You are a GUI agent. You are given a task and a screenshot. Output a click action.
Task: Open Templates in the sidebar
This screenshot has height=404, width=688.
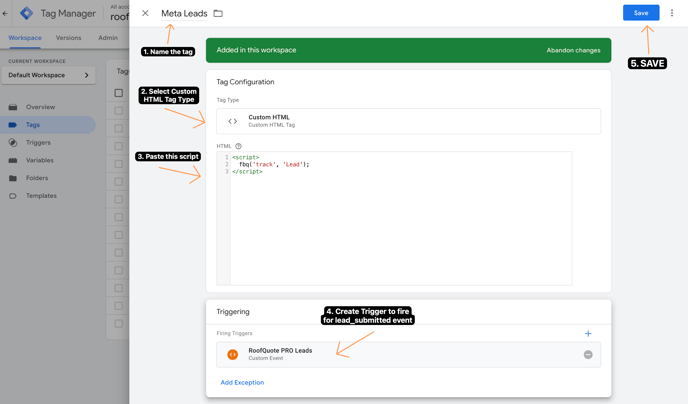coord(41,196)
